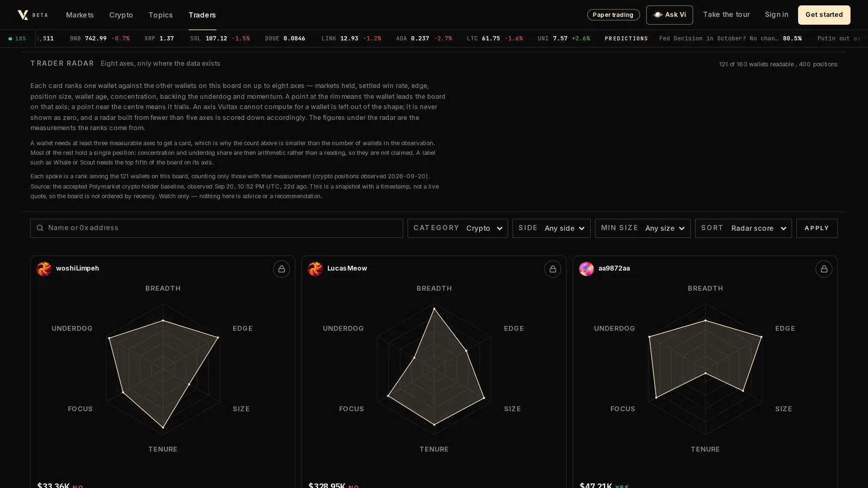Image resolution: width=868 pixels, height=488 pixels.
Task: Expand the Min Size dropdown
Action: 643,228
